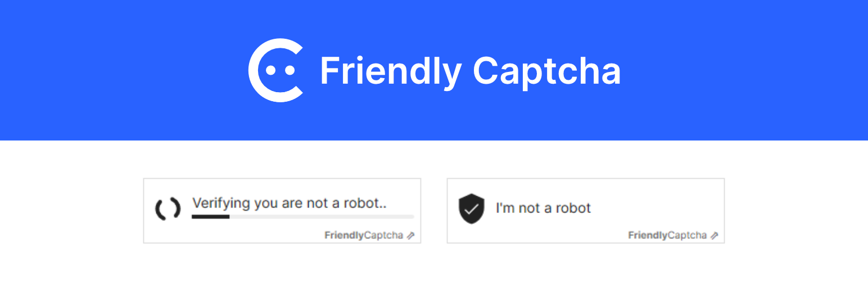The image size is (868, 281).
Task: Open the FriendlyCaptcha link in the shield widget
Action: pos(667,235)
